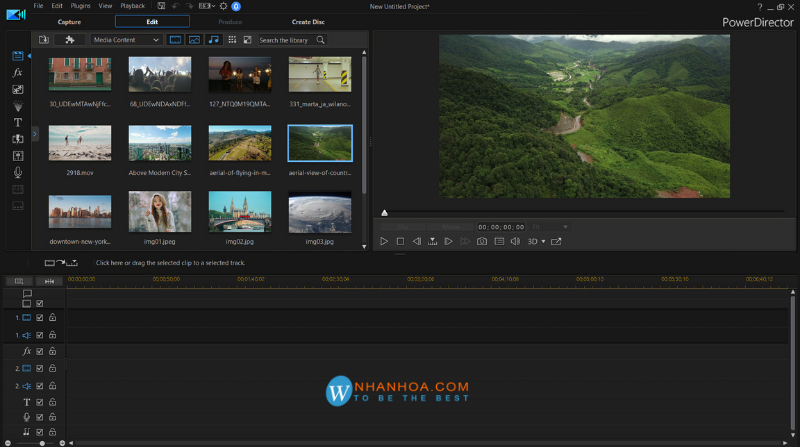800x447 pixels.
Task: Lock video track 1
Action: [x=53, y=317]
